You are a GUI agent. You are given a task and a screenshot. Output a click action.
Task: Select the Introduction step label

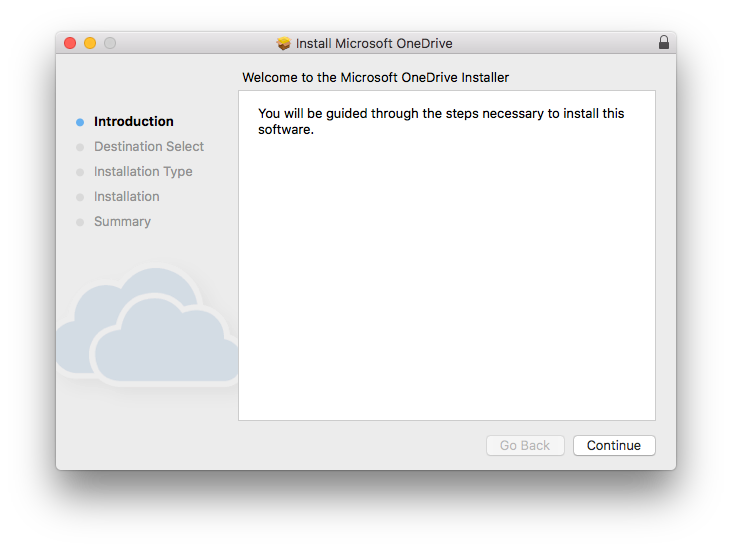pyautogui.click(x=134, y=121)
